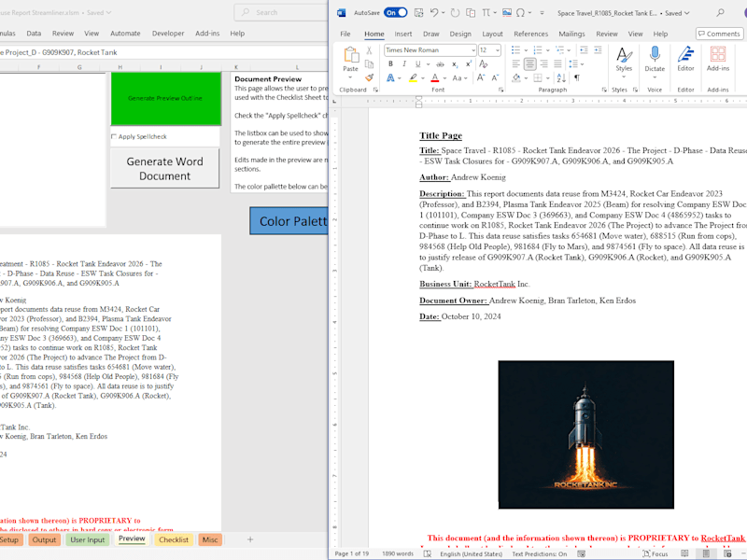
Task: Click the Dictate microphone icon
Action: coord(655,54)
